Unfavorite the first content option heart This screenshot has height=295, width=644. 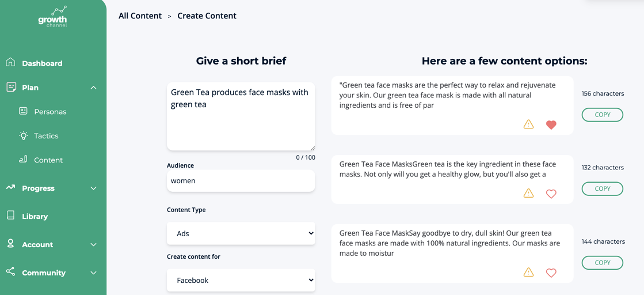coord(551,124)
